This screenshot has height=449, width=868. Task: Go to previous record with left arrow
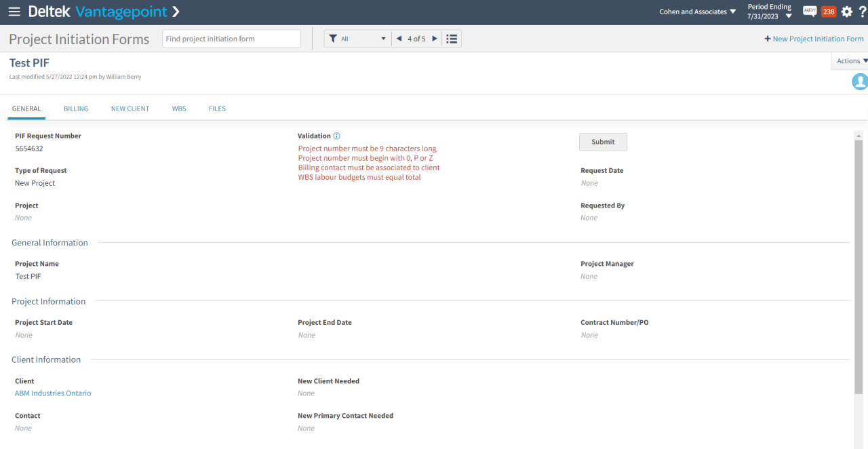(x=399, y=38)
